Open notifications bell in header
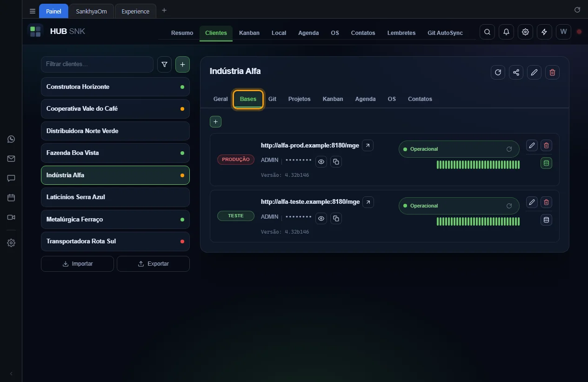588x382 pixels. pyautogui.click(x=506, y=32)
